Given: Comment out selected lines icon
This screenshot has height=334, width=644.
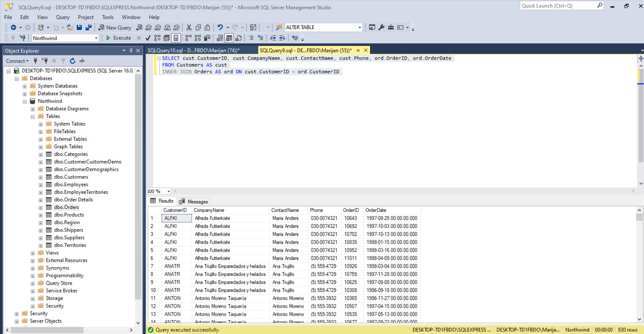Looking at the screenshot, I should [x=251, y=38].
